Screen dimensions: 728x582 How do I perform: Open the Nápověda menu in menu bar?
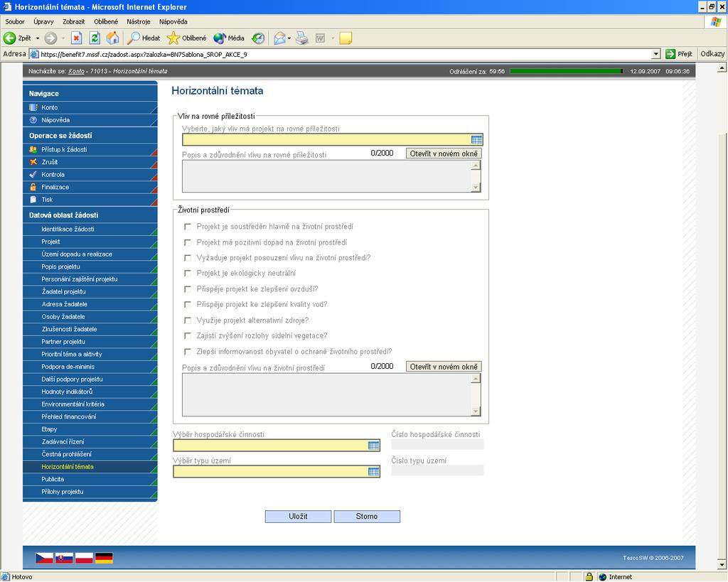pos(173,22)
